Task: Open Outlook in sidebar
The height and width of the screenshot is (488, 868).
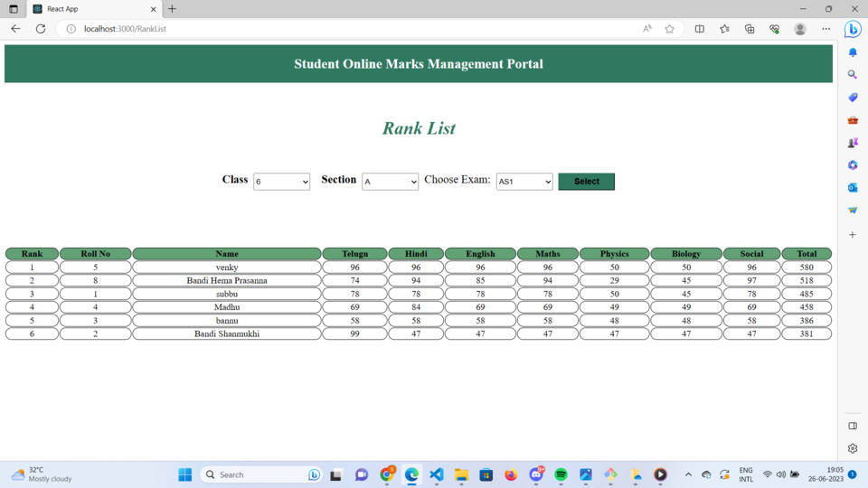Action: pyautogui.click(x=853, y=188)
